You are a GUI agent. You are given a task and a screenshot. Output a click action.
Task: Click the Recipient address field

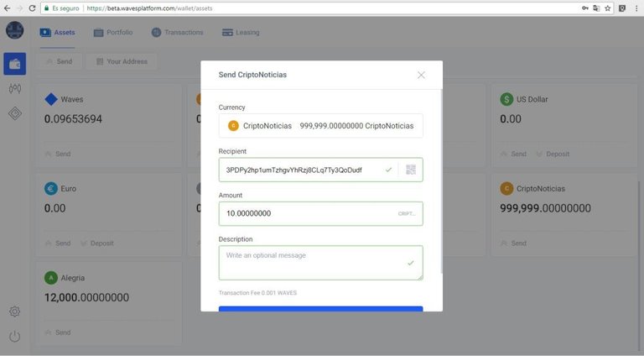[x=302, y=170]
